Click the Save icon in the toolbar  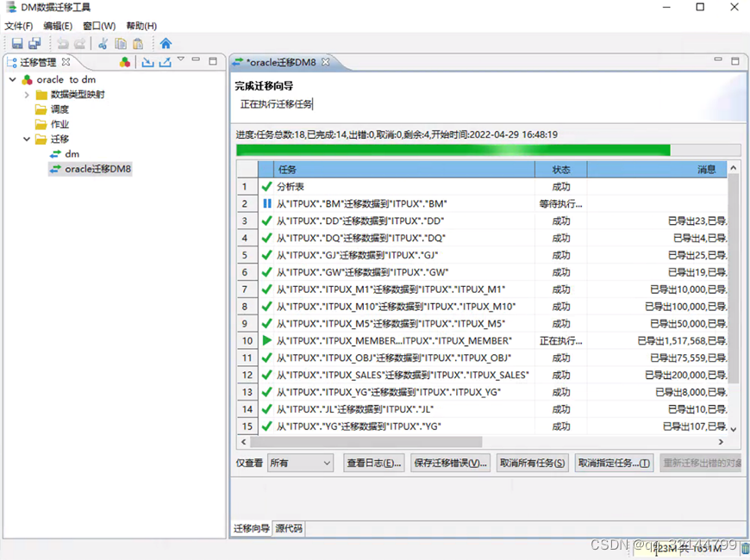[17, 43]
